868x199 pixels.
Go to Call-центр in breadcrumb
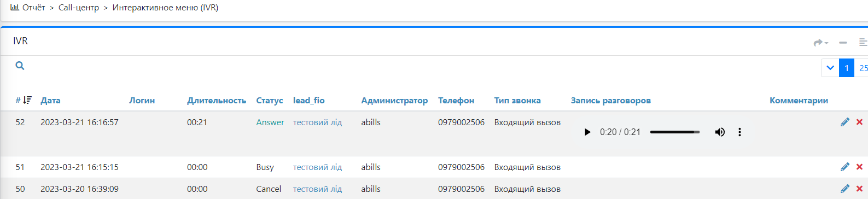click(79, 8)
